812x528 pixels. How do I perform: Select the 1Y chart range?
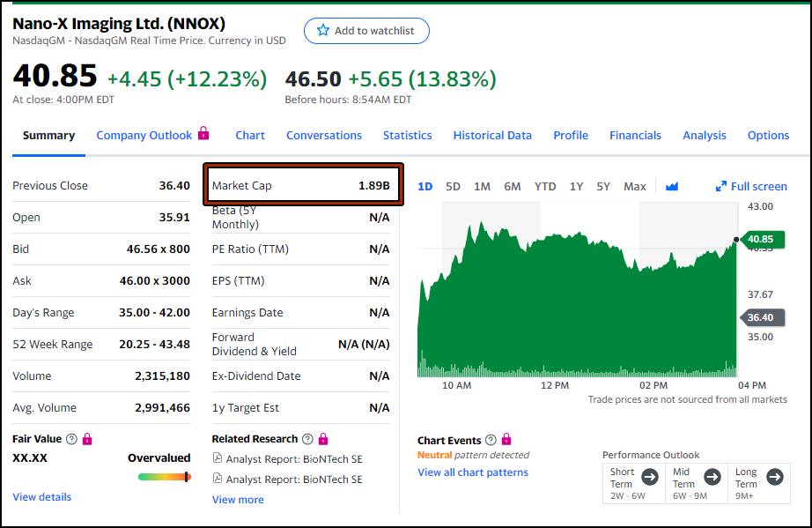576,187
